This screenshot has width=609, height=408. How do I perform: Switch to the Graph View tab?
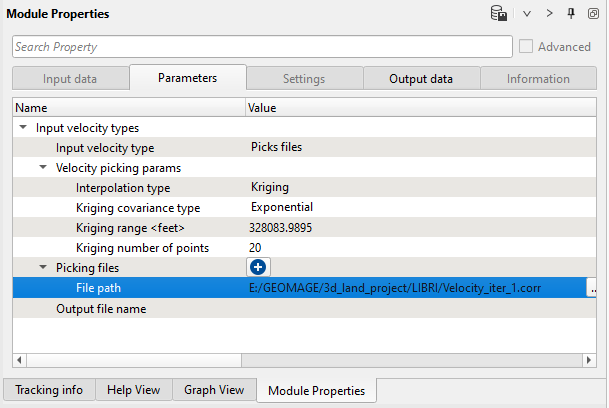pyautogui.click(x=214, y=390)
